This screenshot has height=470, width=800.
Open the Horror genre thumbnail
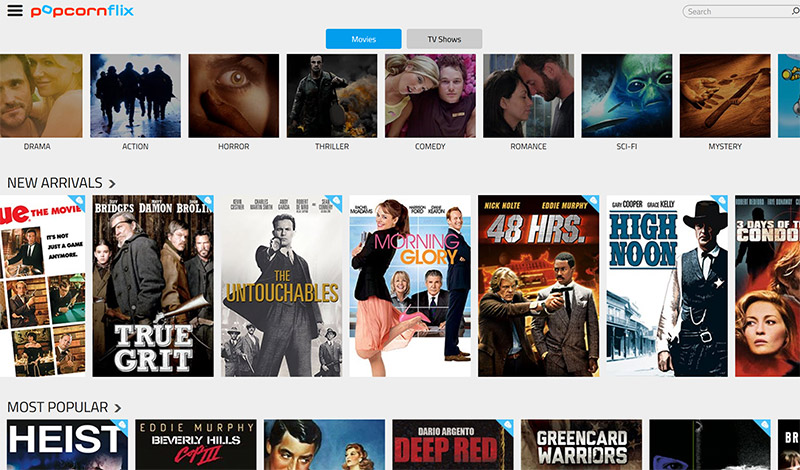pyautogui.click(x=234, y=96)
